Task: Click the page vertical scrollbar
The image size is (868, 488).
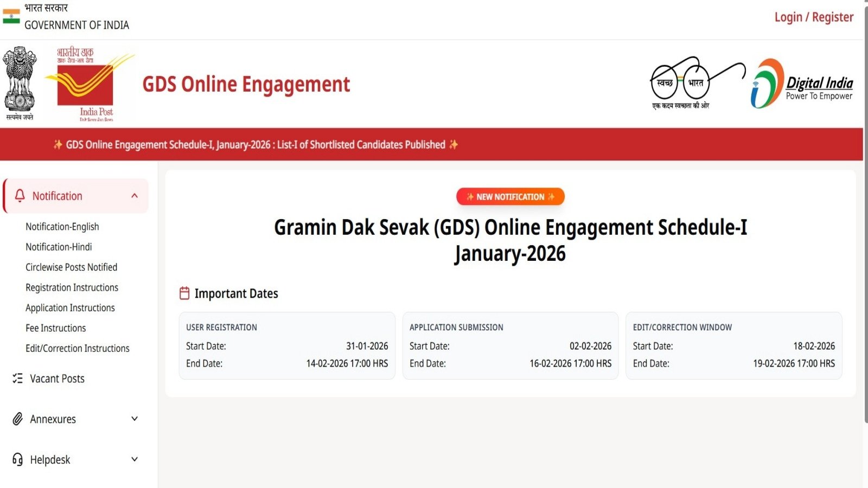Action: point(865,217)
